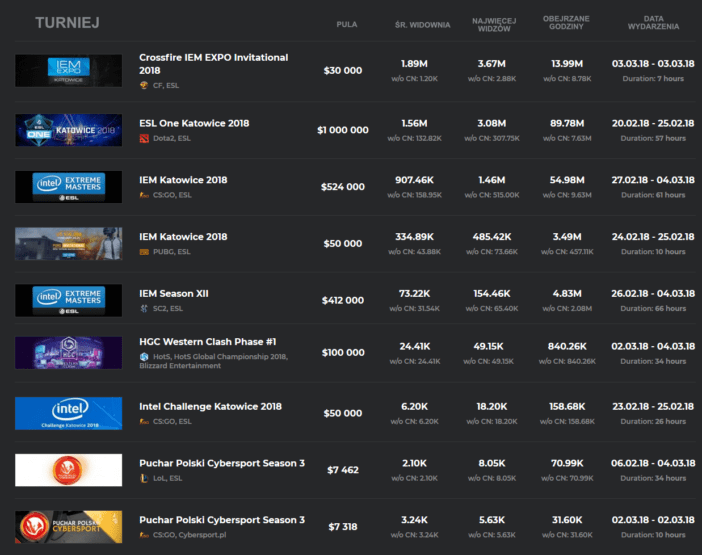The width and height of the screenshot is (702, 555).
Task: Open the PUBG IEM Katowice banner thumbnail
Action: [68, 244]
